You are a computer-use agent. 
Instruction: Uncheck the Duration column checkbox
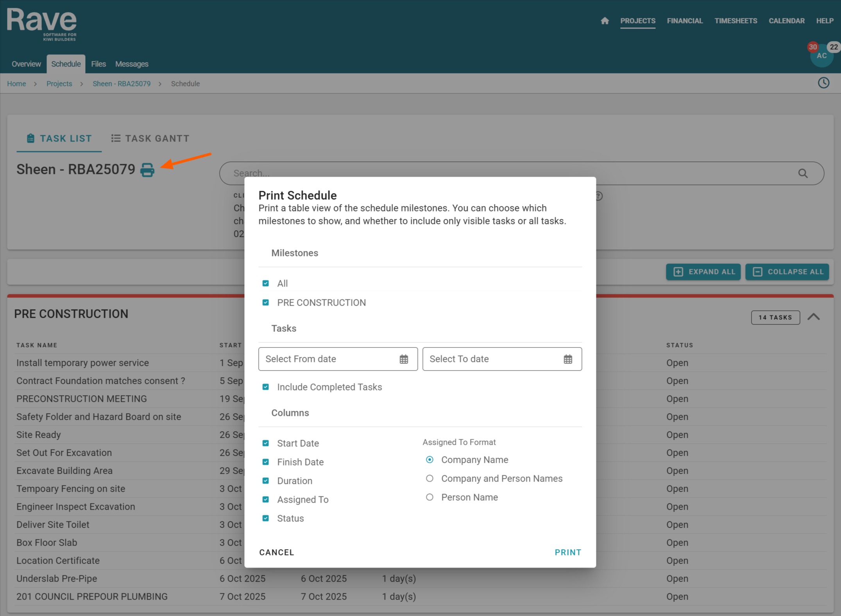(266, 481)
